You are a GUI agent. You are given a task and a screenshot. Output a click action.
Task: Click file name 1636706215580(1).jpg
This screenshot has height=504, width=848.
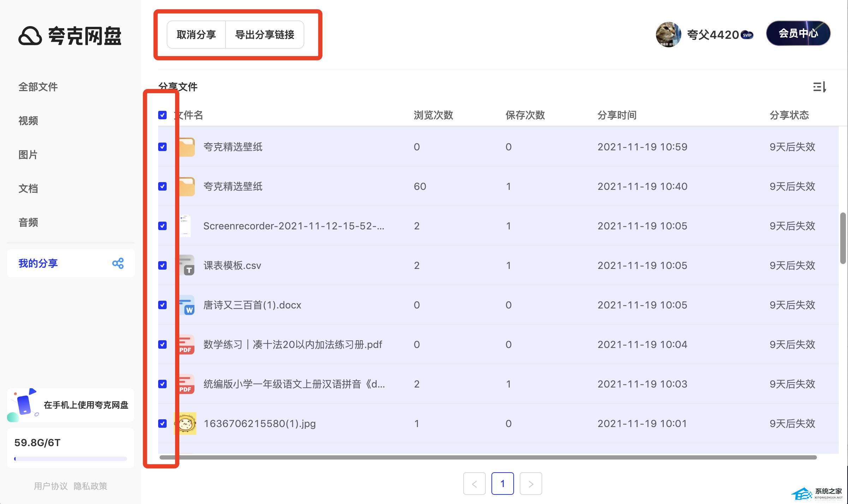pos(259,424)
